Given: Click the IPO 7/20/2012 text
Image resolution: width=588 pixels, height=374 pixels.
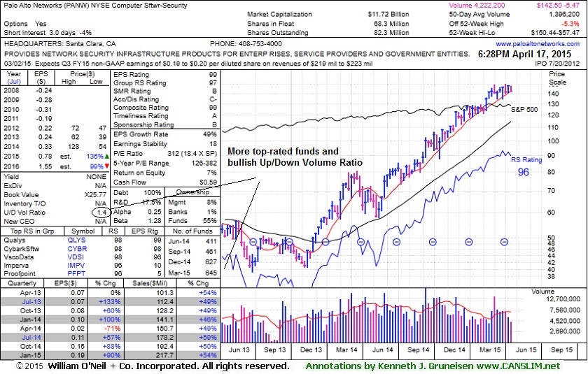Looking at the screenshot, I should [557, 64].
